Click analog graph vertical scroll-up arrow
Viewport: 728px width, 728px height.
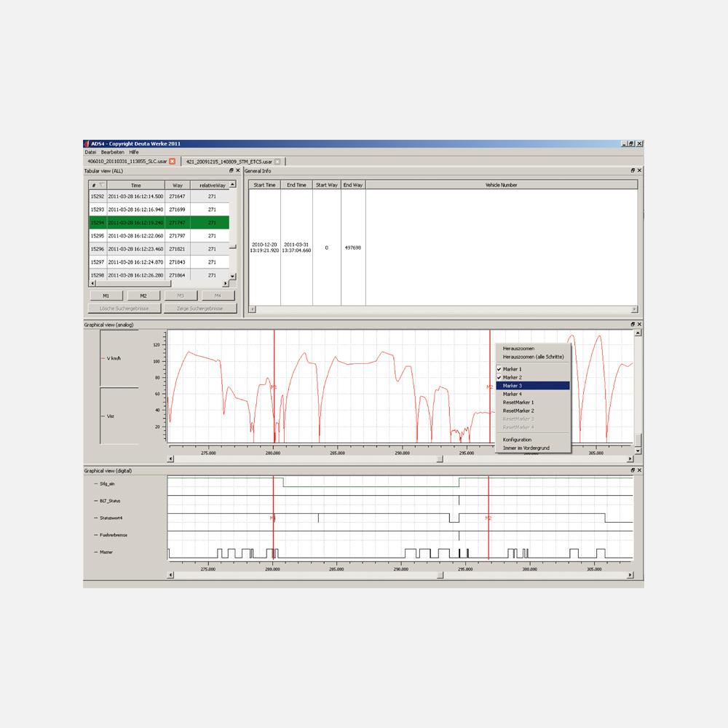(x=638, y=333)
